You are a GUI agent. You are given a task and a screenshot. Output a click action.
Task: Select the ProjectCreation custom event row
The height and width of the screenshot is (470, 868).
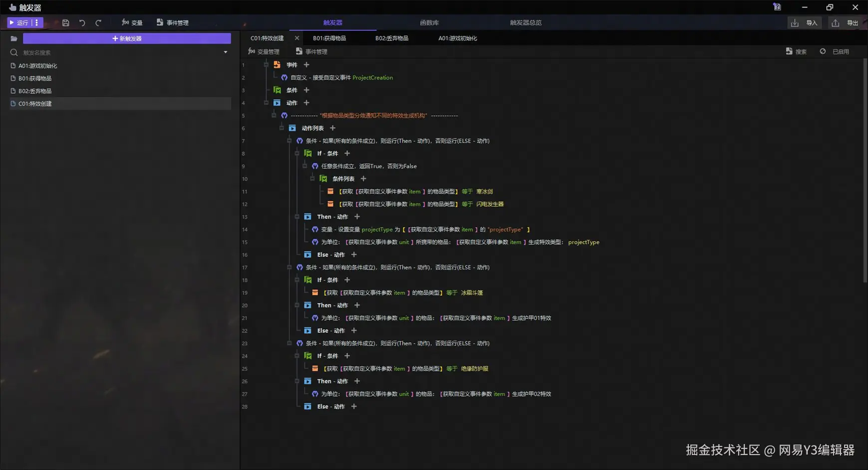coord(337,78)
